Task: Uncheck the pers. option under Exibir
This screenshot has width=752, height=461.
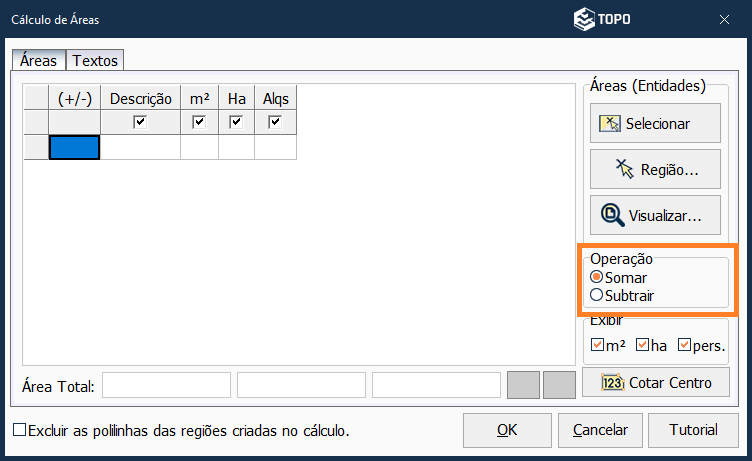Action: tap(685, 345)
